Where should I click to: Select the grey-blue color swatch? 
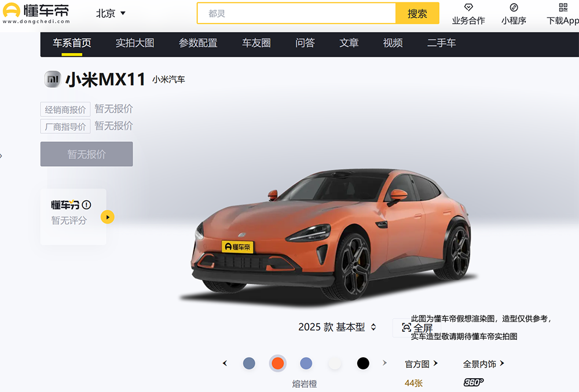click(x=249, y=363)
